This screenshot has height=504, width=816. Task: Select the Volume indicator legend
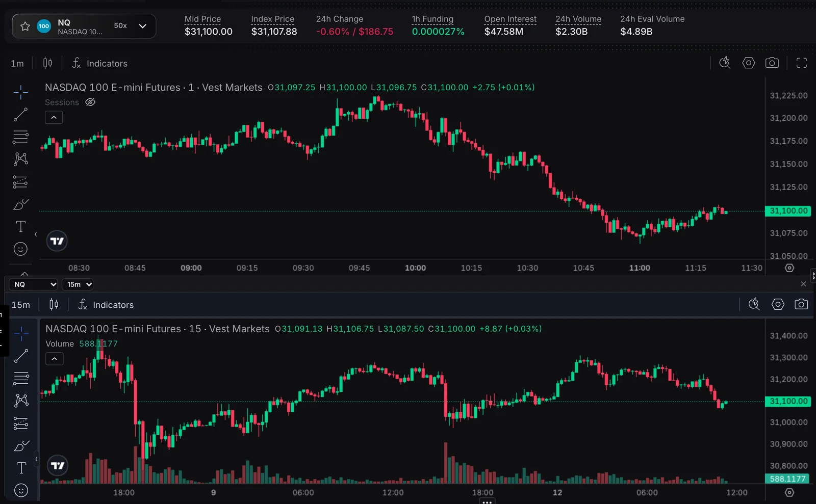coord(60,344)
